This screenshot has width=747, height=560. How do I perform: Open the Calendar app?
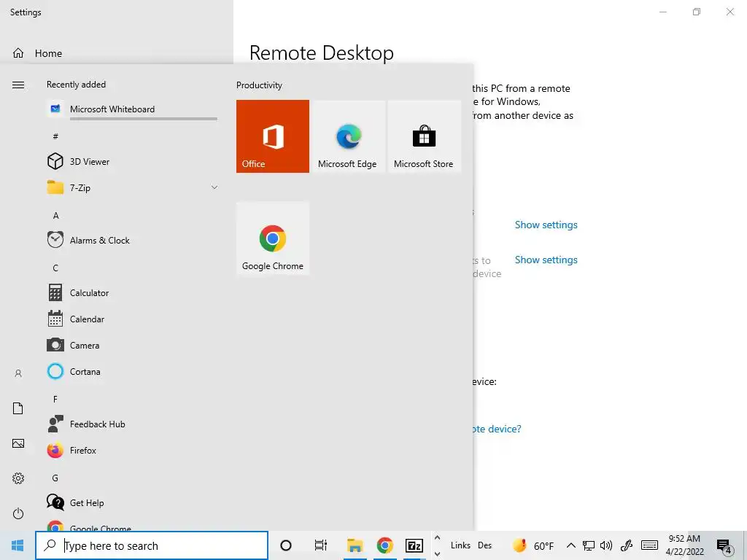(x=132, y=319)
